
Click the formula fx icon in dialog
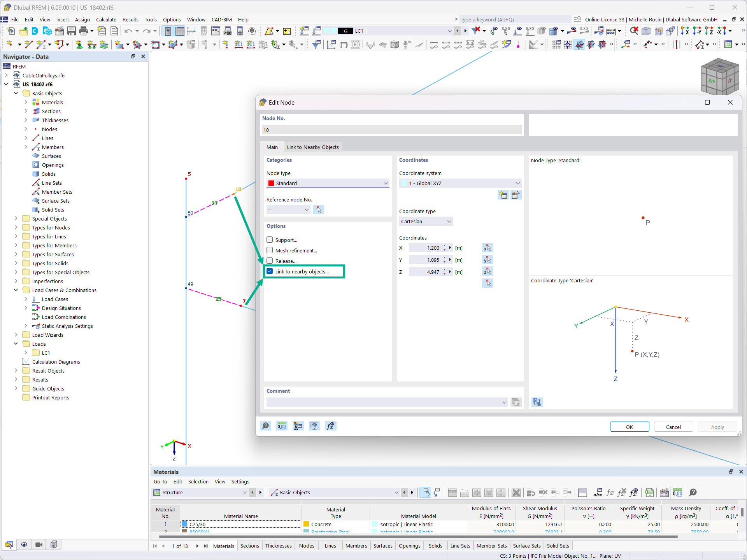[330, 426]
